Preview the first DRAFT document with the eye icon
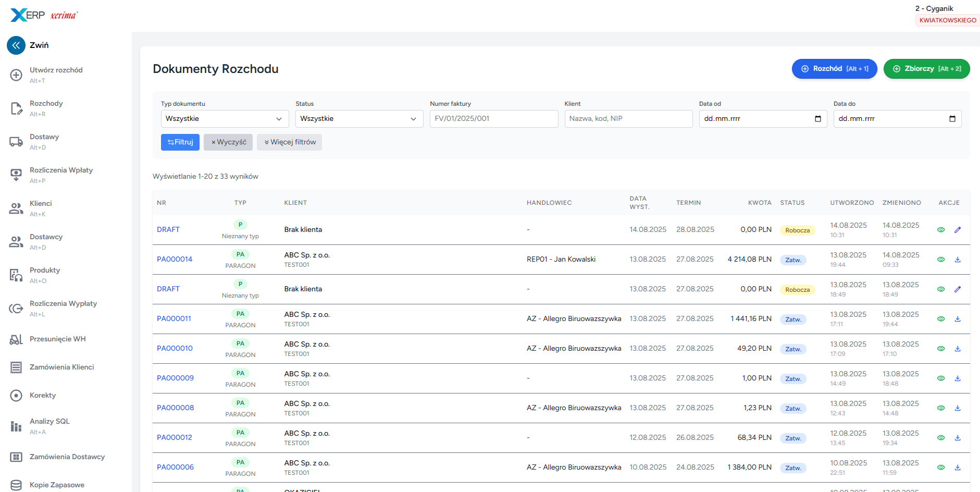This screenshot has width=980, height=492. pyautogui.click(x=941, y=229)
